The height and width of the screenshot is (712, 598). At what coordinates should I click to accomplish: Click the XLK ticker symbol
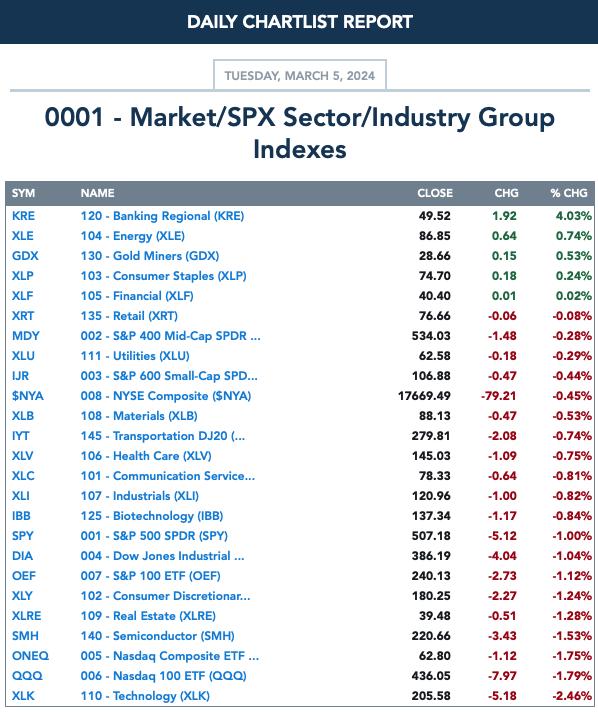tap(23, 695)
